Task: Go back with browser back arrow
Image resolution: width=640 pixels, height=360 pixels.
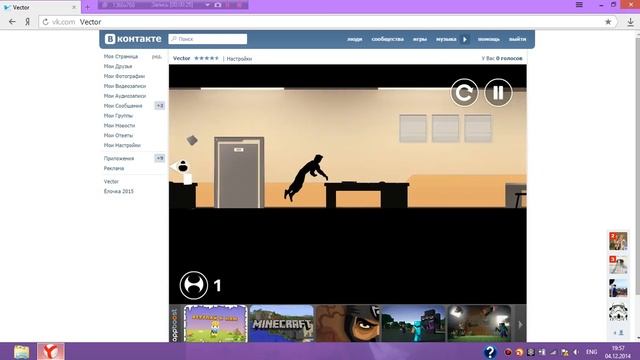Action: coord(12,22)
